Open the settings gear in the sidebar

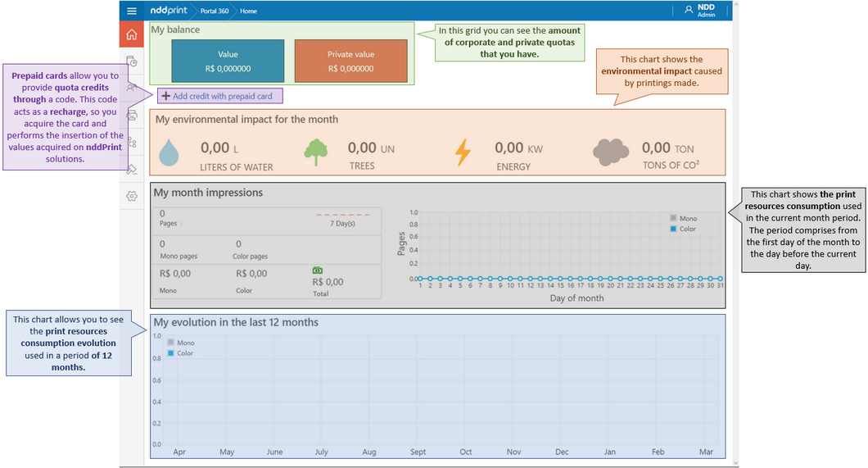(131, 197)
